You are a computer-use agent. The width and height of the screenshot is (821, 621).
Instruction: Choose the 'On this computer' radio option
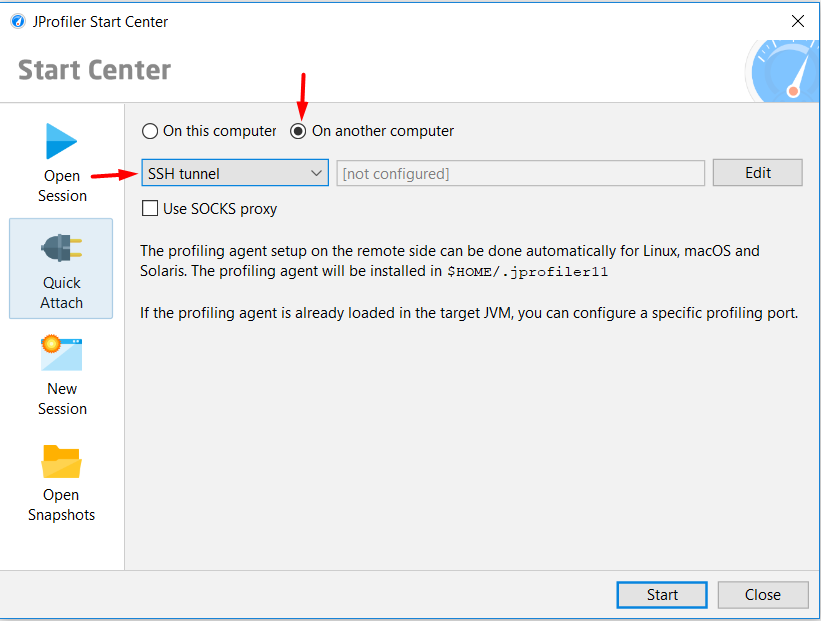150,131
